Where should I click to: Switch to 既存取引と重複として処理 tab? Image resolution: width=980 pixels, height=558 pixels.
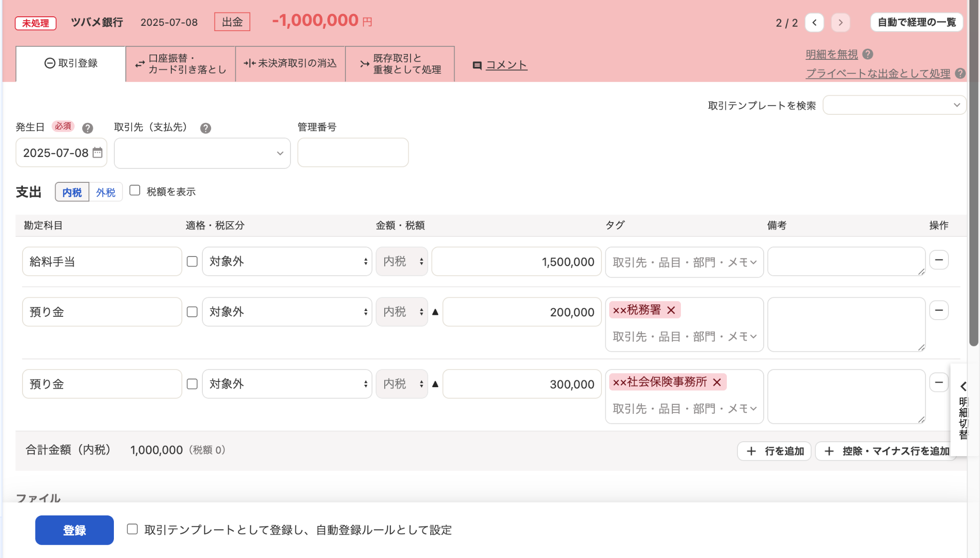pyautogui.click(x=400, y=64)
